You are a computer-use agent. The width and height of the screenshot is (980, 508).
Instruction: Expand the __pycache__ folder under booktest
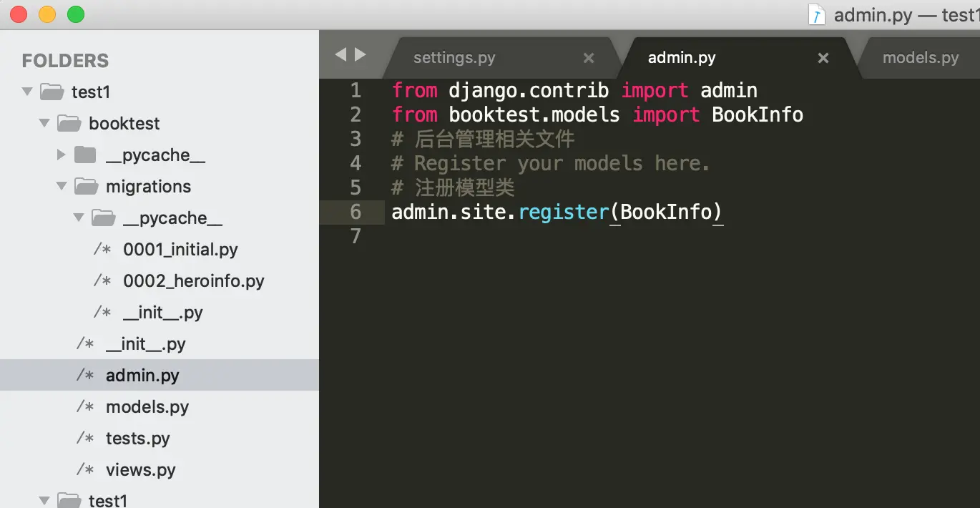pos(62,155)
